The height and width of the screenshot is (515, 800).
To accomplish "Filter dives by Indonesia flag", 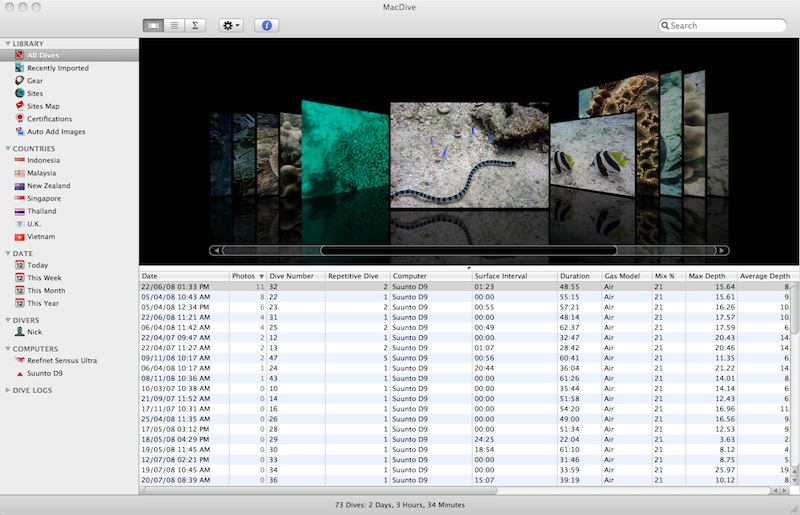I will pos(42,160).
